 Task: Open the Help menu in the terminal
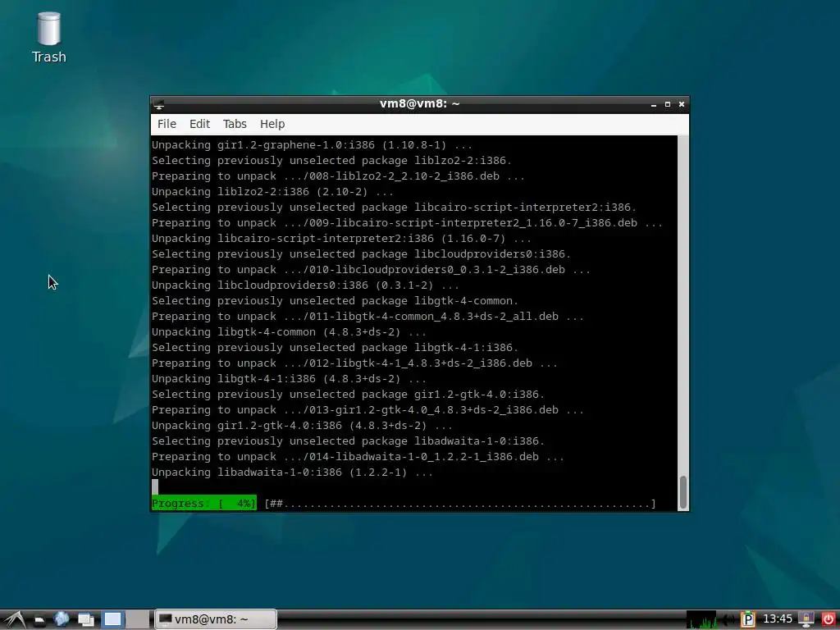272,124
